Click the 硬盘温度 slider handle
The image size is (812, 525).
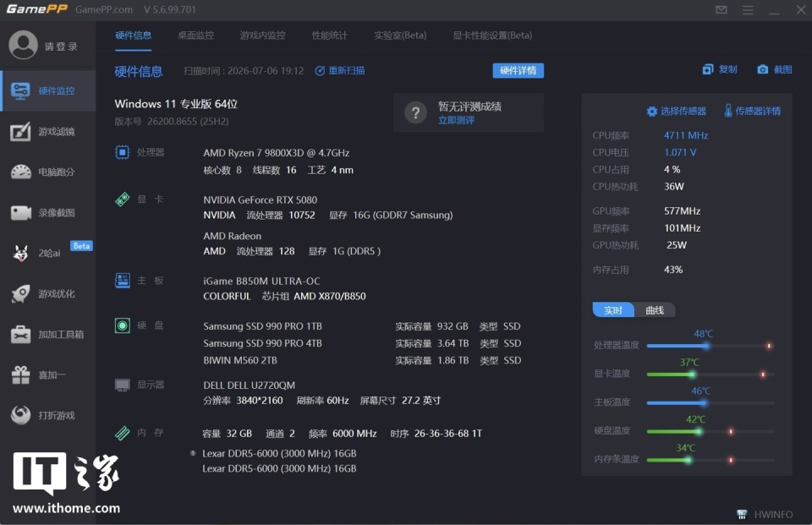[699, 431]
